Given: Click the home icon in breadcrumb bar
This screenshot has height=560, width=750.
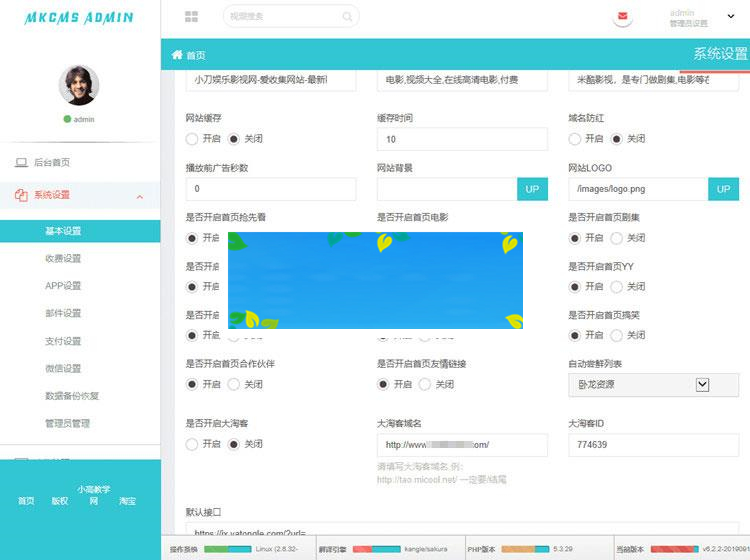Looking at the screenshot, I should coord(177,55).
